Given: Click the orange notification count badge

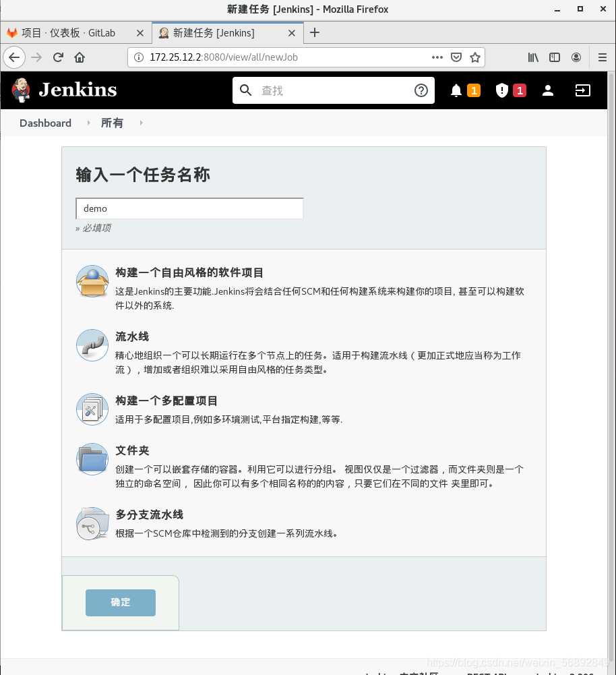Looking at the screenshot, I should click(474, 90).
